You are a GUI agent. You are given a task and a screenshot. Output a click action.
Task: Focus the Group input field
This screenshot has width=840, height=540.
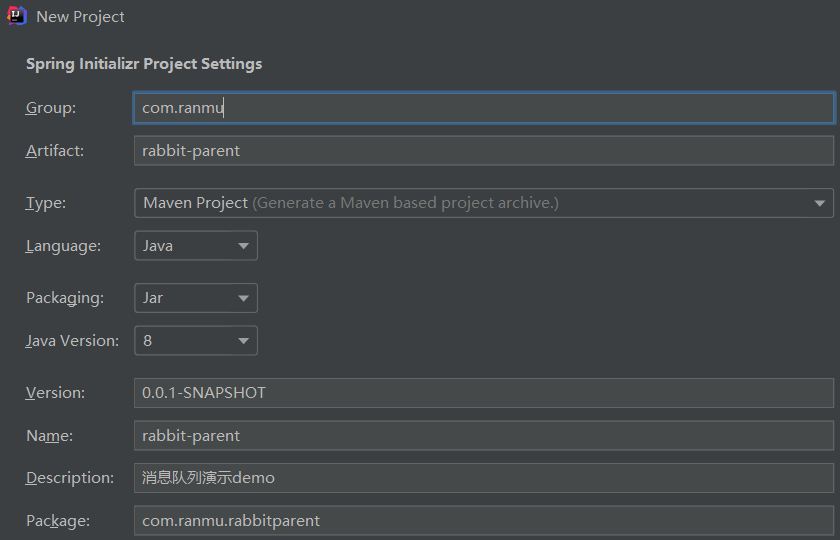click(x=484, y=108)
